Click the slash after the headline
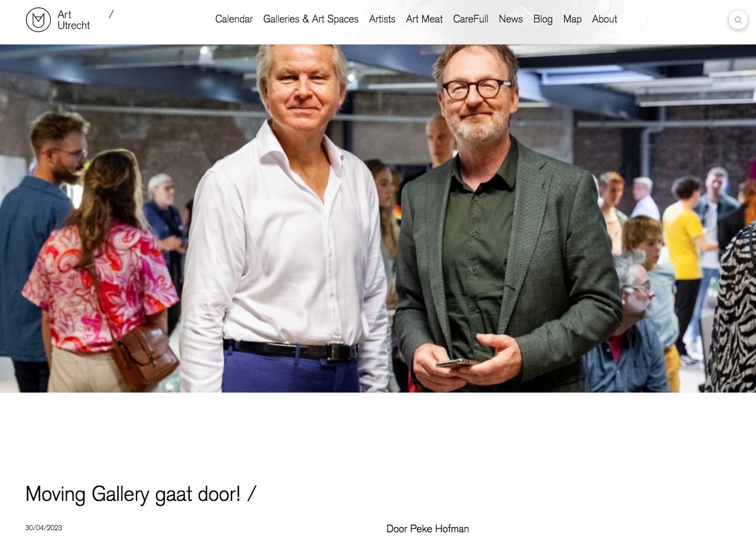The image size is (756, 547). tap(252, 493)
